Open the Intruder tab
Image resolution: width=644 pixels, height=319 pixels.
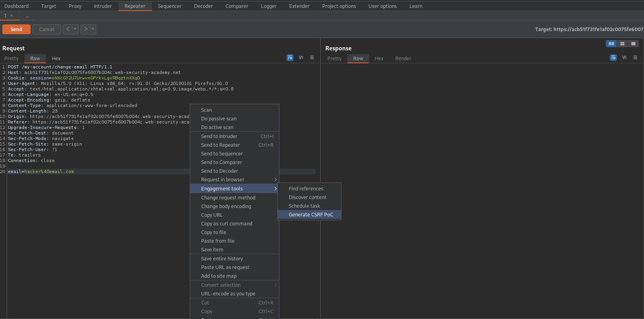pyautogui.click(x=103, y=6)
